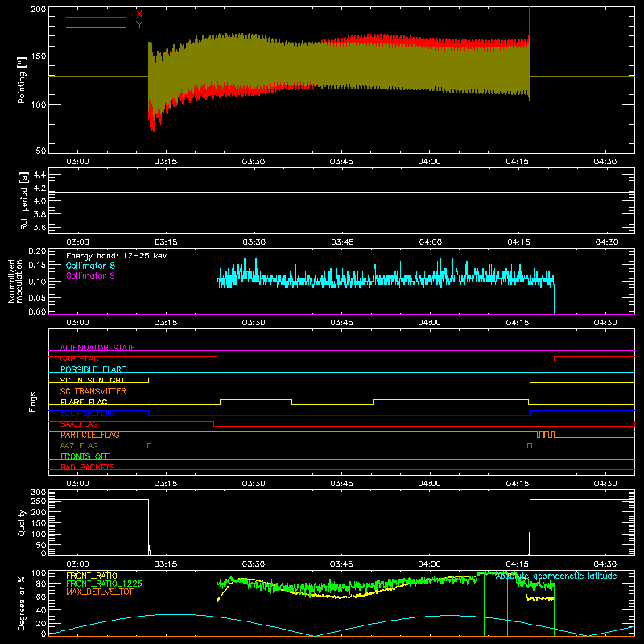Click the 0.20 tick on modulation axis

[37, 251]
